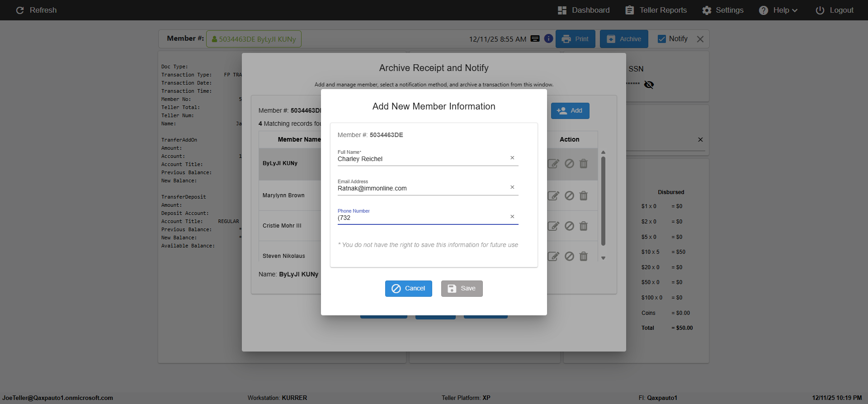Disable the Cristie Mohr III record
868x404 pixels.
[570, 226]
